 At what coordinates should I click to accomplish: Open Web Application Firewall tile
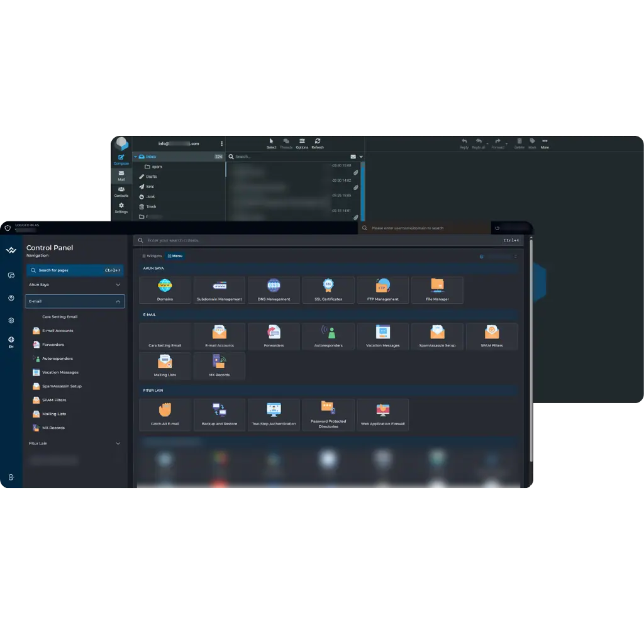click(383, 414)
